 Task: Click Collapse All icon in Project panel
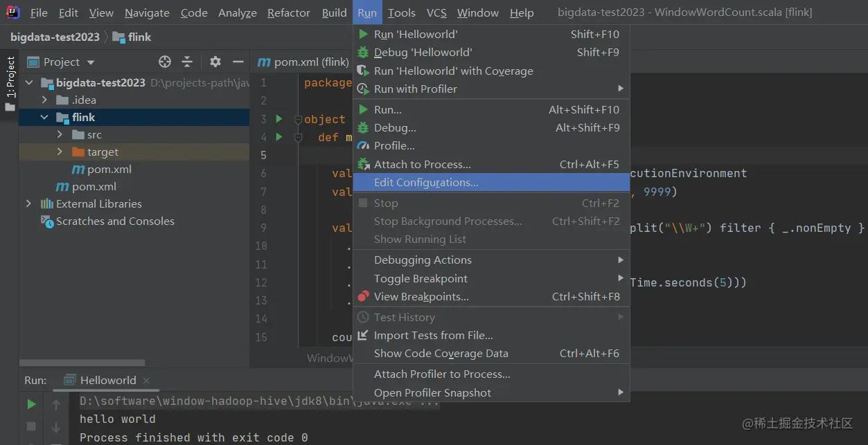187,62
